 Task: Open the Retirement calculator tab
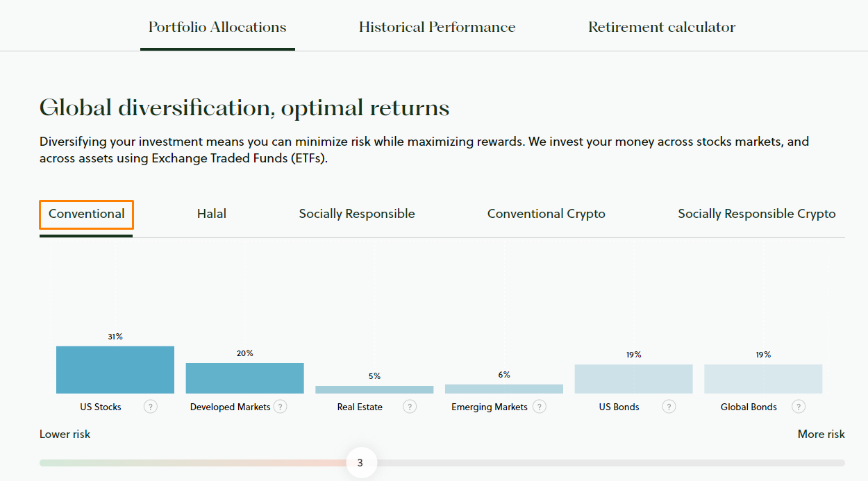(x=661, y=26)
